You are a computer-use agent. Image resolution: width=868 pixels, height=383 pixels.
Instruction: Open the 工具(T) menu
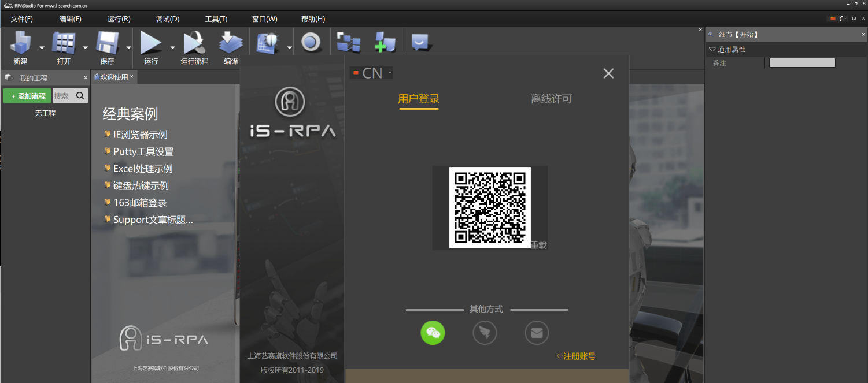tap(216, 18)
